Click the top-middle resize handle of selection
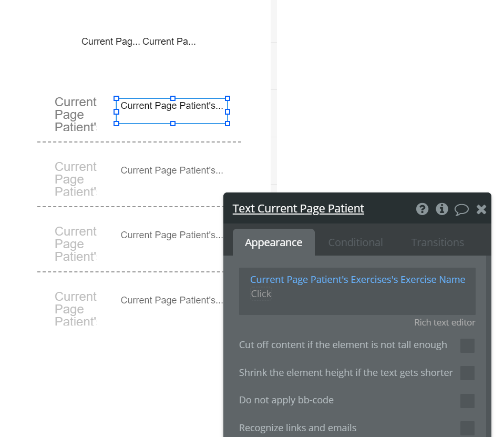504x437 pixels. (x=173, y=98)
